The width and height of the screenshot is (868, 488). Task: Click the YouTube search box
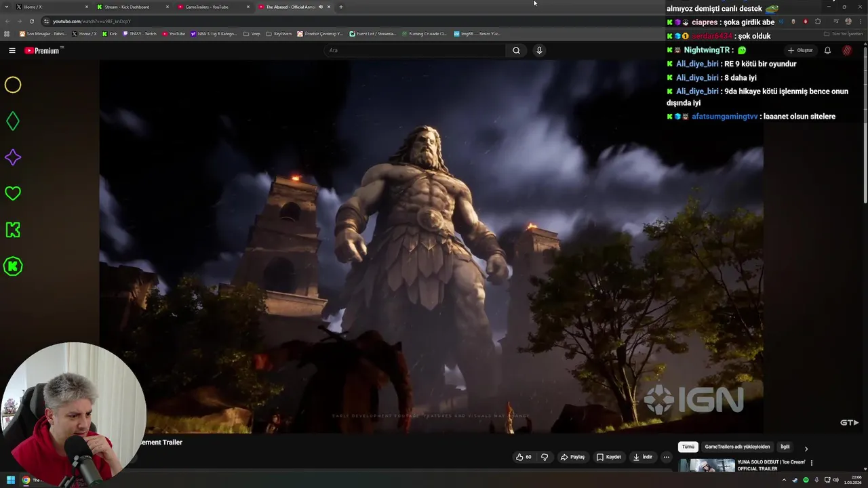[x=415, y=50]
